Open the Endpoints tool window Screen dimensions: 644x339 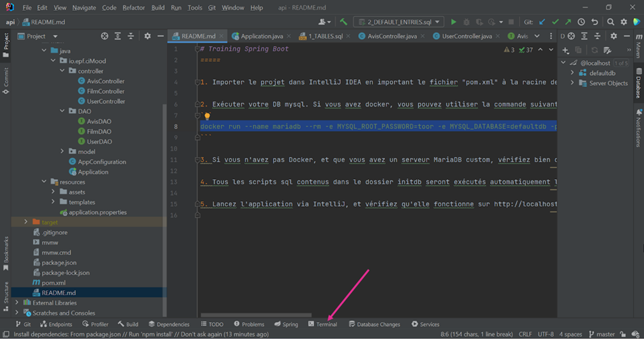tap(56, 324)
